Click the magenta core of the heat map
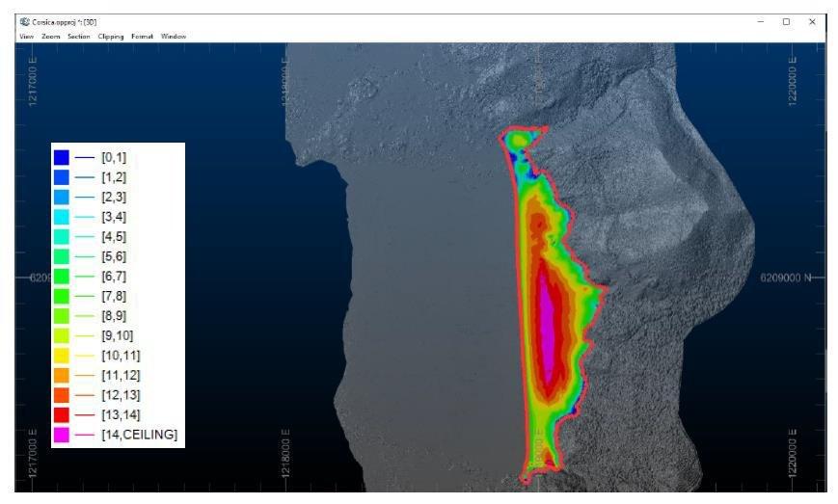Image resolution: width=838 pixels, height=504 pixels. tap(548, 328)
